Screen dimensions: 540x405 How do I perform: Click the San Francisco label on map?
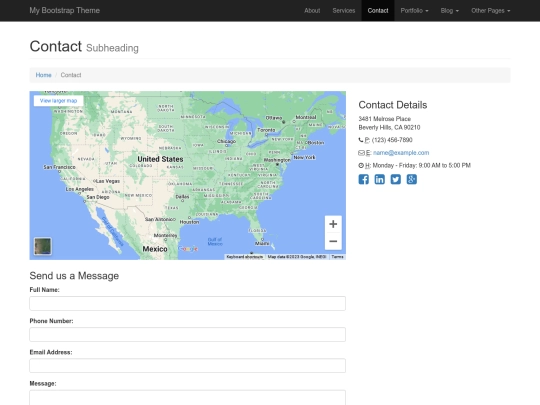point(59,167)
